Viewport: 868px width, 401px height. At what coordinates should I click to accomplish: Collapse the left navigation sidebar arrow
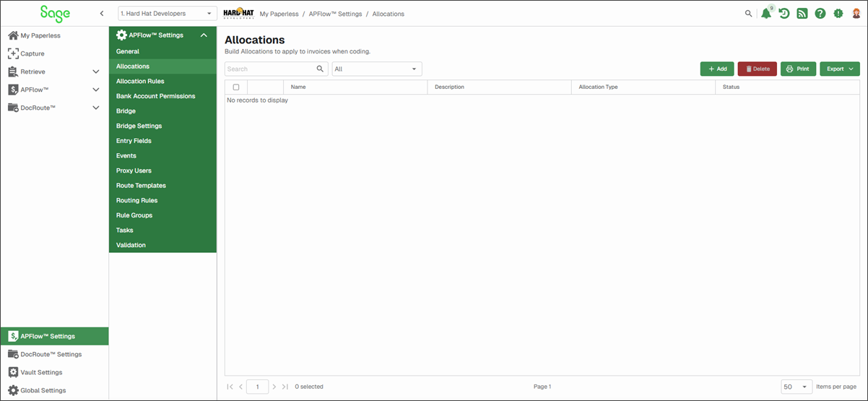[x=102, y=14]
